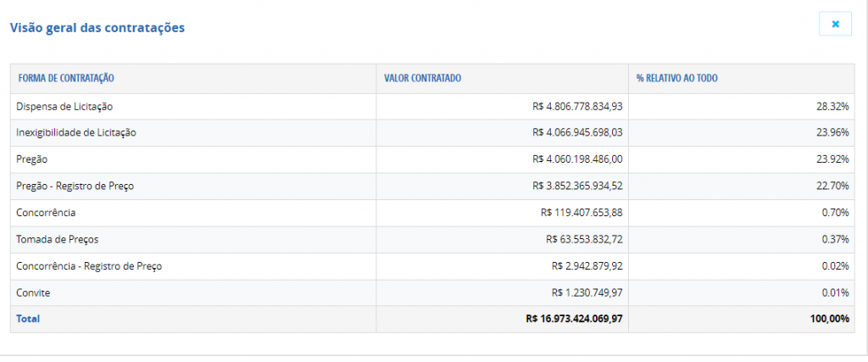
Task: Click the total value R$ 16.973.424.069,97
Action: 574,319
